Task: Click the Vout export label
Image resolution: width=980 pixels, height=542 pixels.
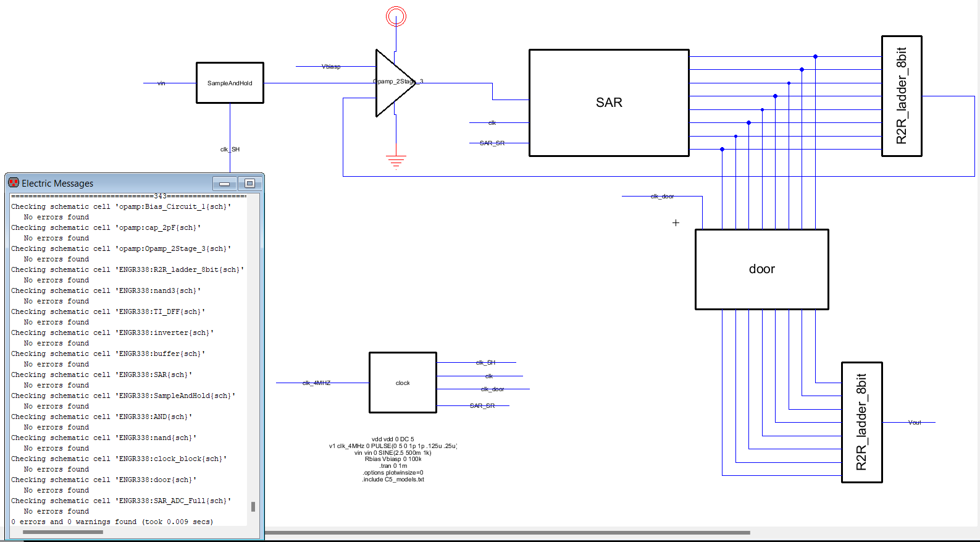Action: [915, 423]
